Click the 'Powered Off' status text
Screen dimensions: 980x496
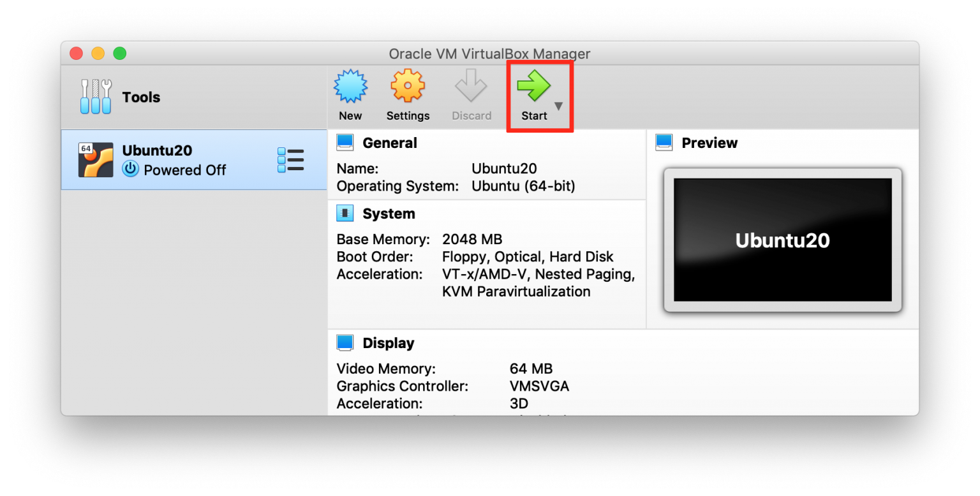(x=185, y=170)
